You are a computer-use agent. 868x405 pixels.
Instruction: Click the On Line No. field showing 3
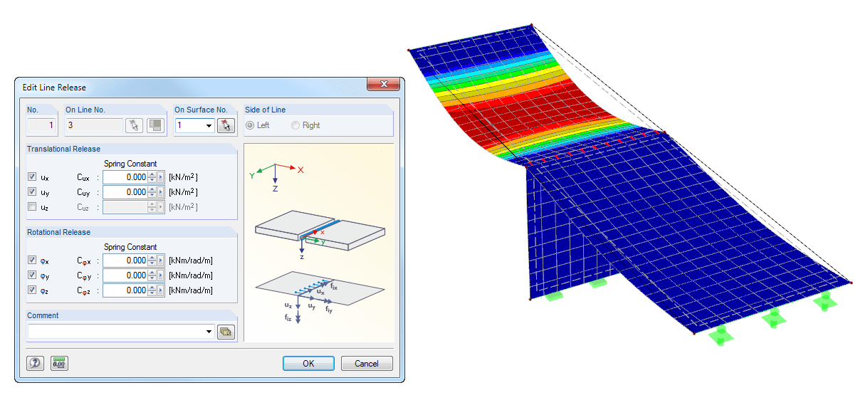[94, 126]
